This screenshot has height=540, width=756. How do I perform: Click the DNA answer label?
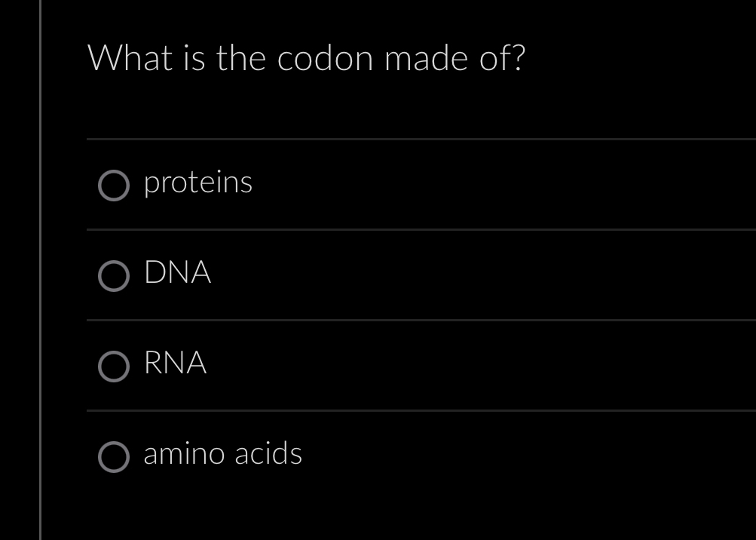tap(177, 273)
